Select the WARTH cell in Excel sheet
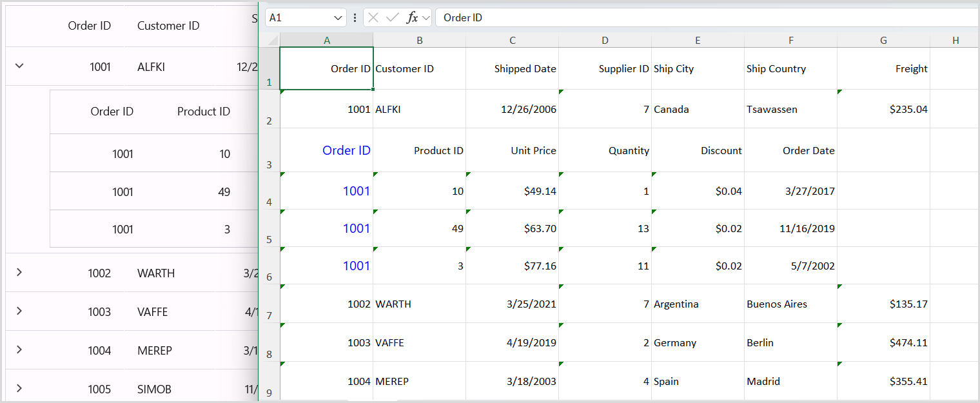This screenshot has height=403, width=980. click(420, 304)
